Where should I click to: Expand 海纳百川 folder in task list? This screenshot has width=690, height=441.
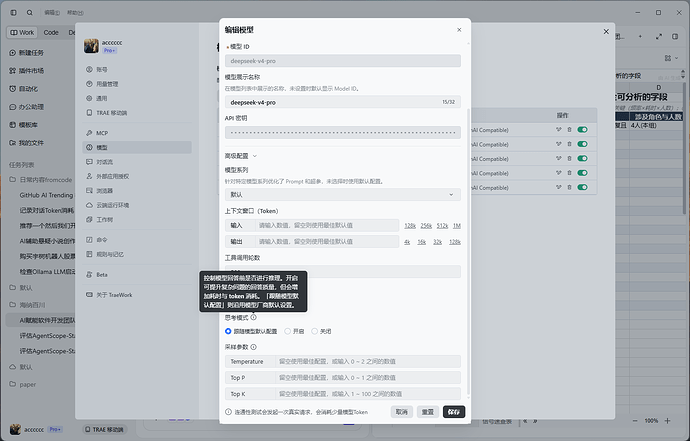27,305
